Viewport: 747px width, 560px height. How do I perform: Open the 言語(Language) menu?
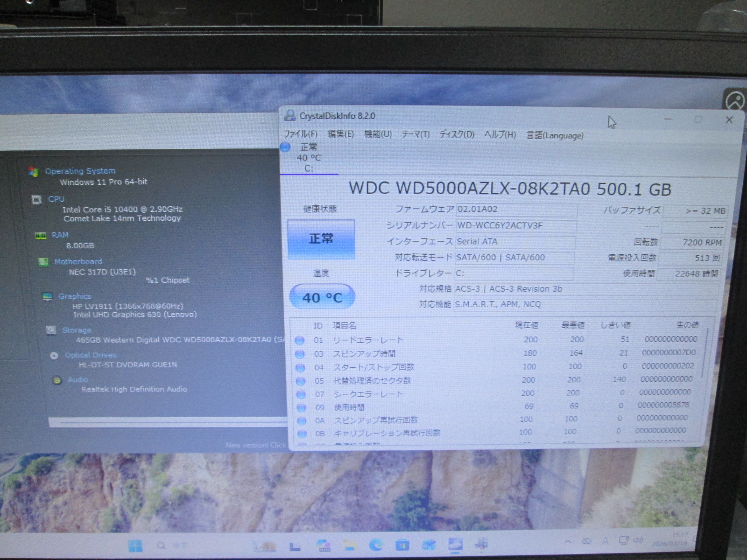(555, 135)
